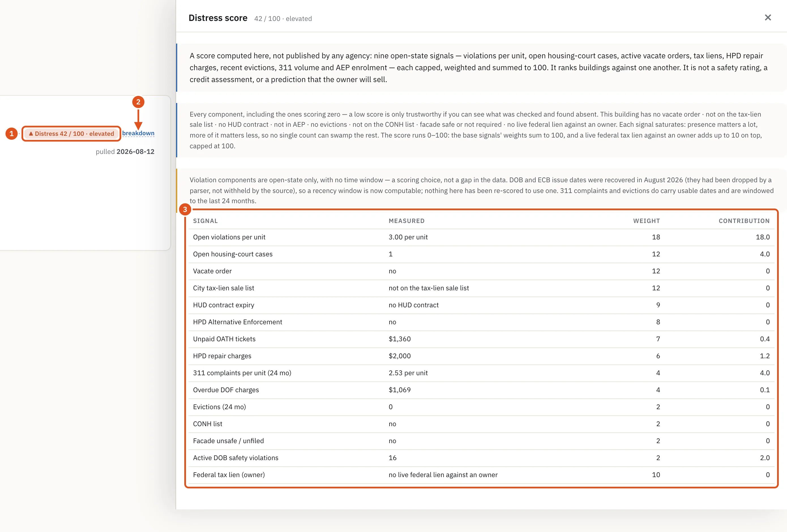
Task: Click 'Open housing-court cases' row label
Action: pyautogui.click(x=233, y=254)
